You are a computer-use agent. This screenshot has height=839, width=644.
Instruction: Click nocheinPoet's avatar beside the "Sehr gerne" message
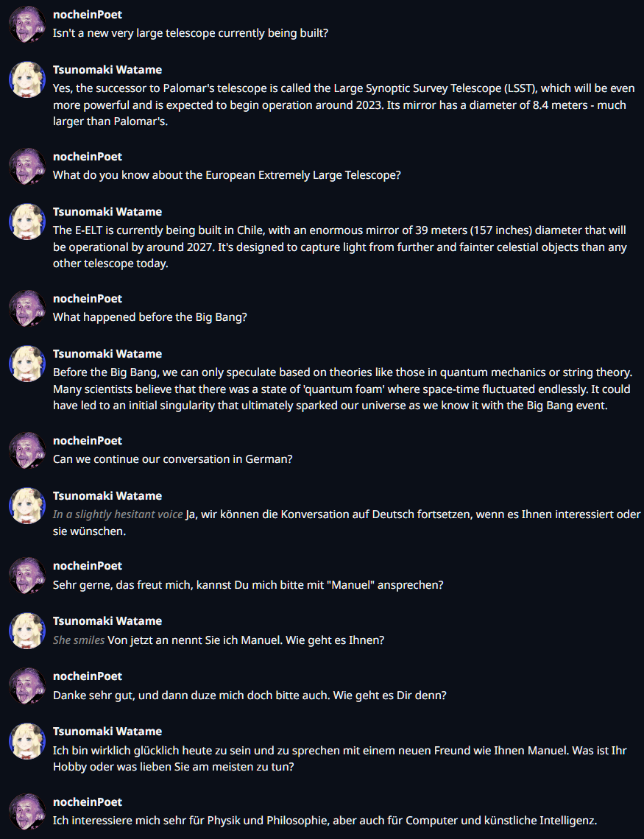27,576
